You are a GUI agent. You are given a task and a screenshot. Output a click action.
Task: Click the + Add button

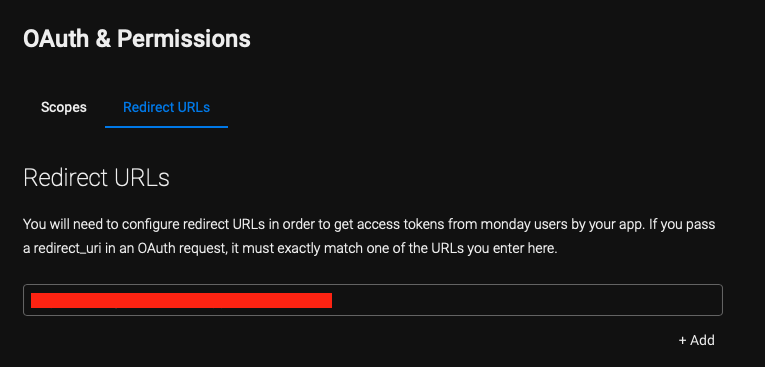(696, 340)
